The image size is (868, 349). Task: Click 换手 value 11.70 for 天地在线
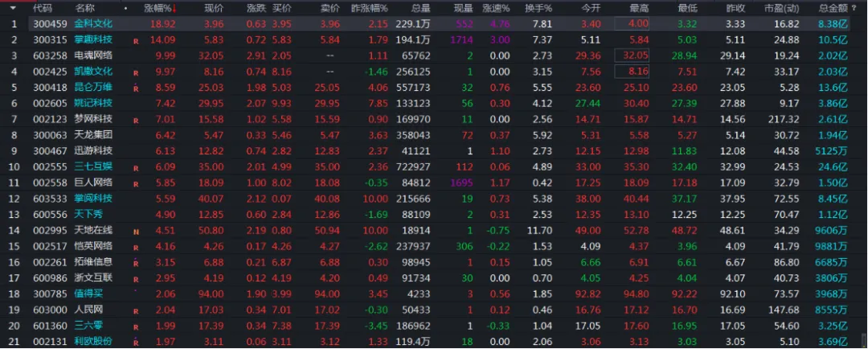[x=541, y=231]
